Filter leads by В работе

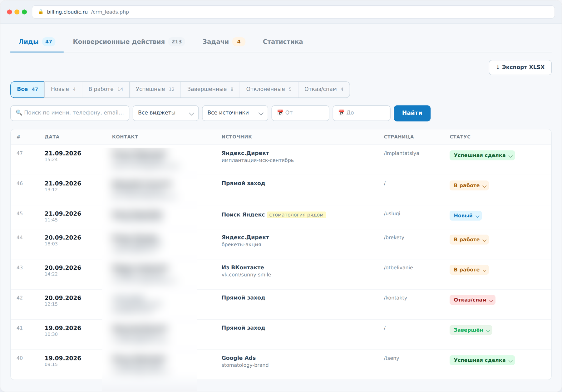(x=106, y=90)
